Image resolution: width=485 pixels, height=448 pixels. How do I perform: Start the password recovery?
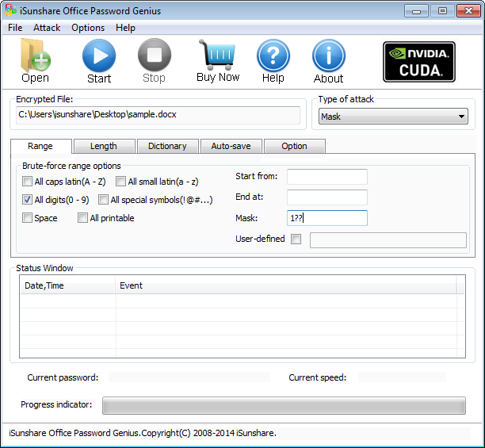pyautogui.click(x=99, y=61)
